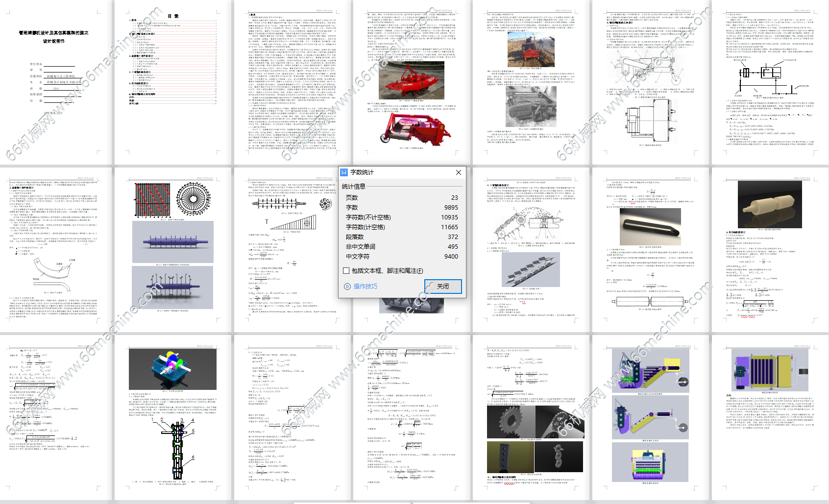This screenshot has width=829, height=504.
Task: Select the blue roller 3D model image
Action: 172,242
